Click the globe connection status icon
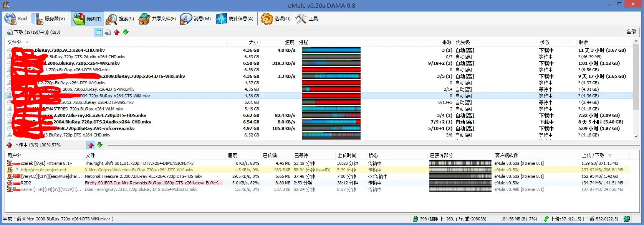The height and width of the screenshot is (225, 644). coord(627,219)
